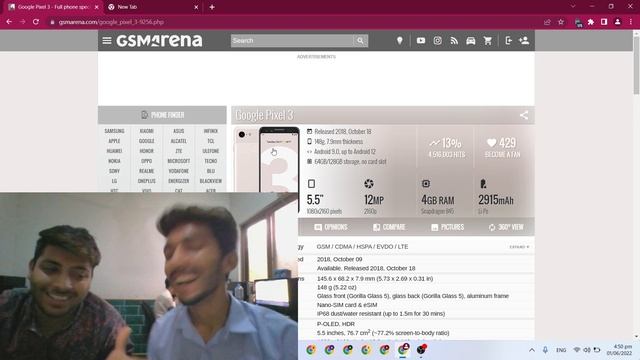
Task: Select the Microsoft brand link
Action: pyautogui.click(x=179, y=161)
